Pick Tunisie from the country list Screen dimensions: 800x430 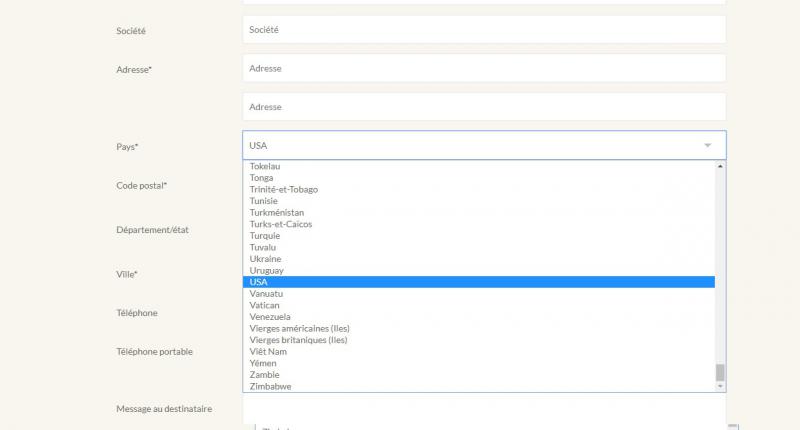[265, 201]
